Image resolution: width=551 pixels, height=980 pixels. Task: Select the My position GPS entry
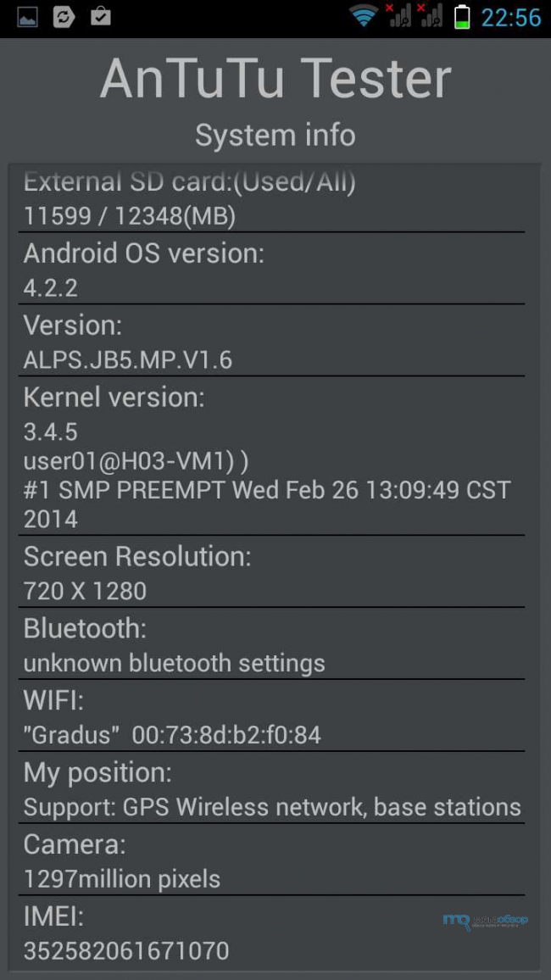(x=272, y=787)
